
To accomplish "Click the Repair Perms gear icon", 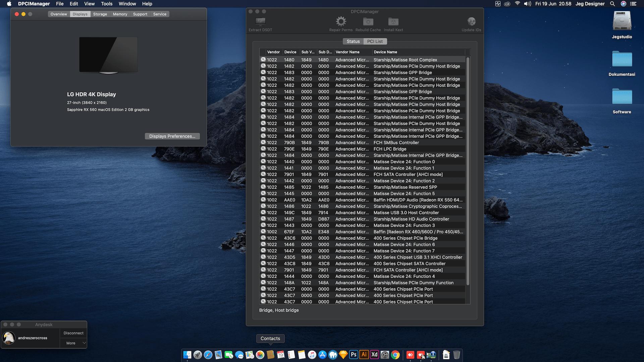I will pos(341,22).
